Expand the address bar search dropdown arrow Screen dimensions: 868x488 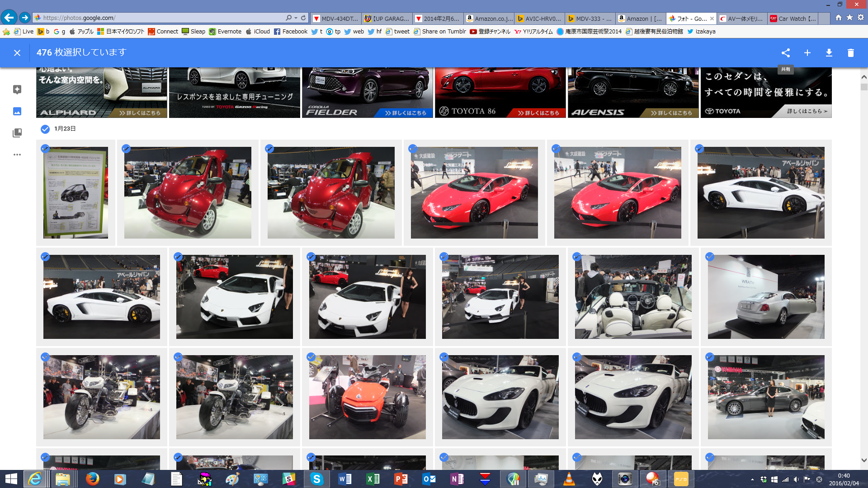[296, 18]
